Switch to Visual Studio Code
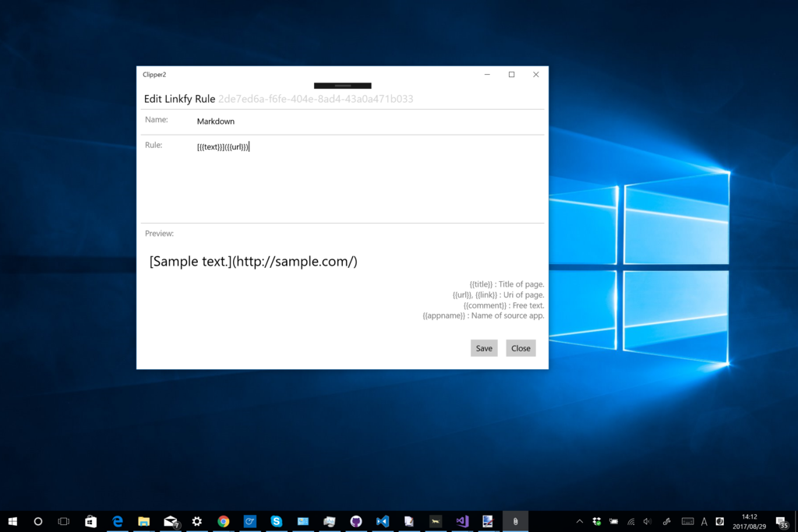This screenshot has width=798, height=532. (x=382, y=521)
